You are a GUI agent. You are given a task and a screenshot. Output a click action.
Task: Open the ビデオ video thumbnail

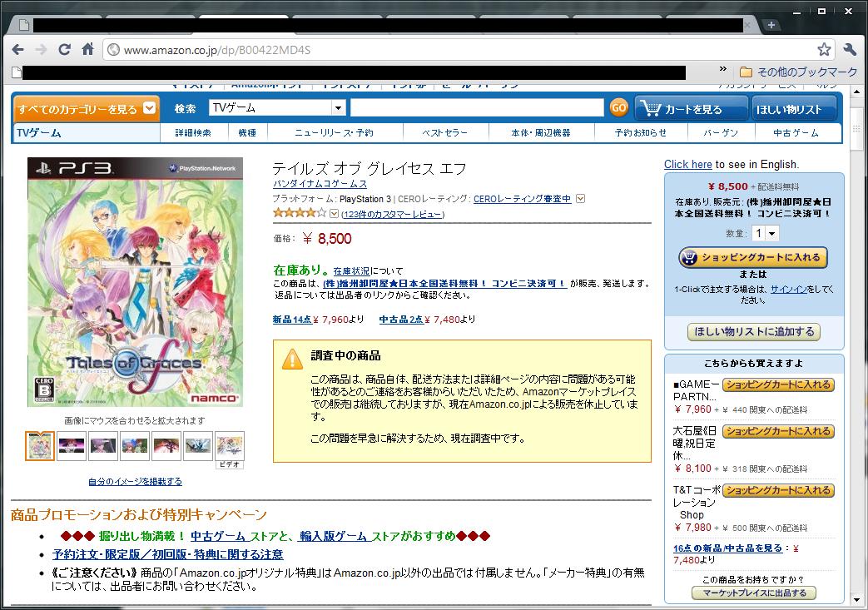pos(230,450)
